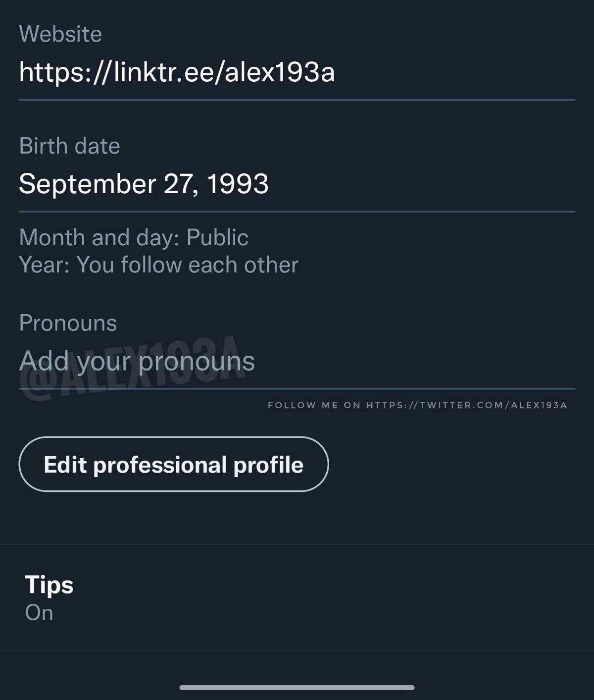
Task: Click the year 1993 in the birth date
Action: coord(238,184)
